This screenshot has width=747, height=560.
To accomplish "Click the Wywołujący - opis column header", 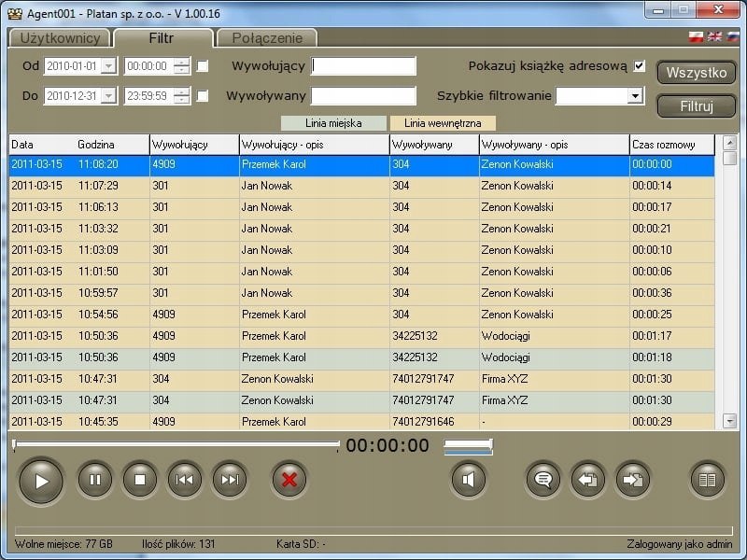I will pos(315,145).
